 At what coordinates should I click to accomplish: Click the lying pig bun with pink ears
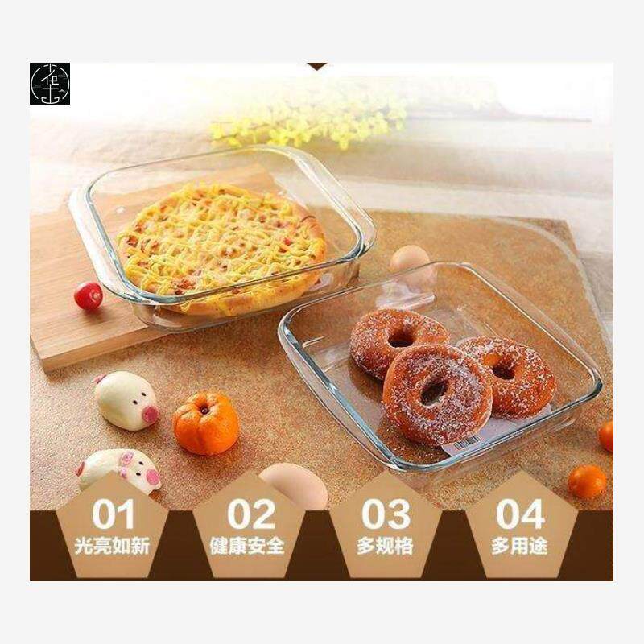[x=118, y=469]
